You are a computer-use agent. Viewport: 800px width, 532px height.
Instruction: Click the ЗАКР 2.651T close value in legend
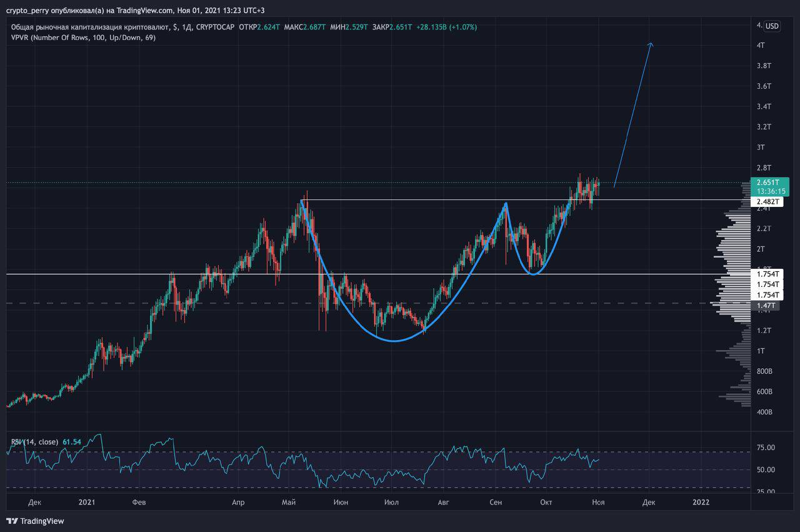point(392,27)
